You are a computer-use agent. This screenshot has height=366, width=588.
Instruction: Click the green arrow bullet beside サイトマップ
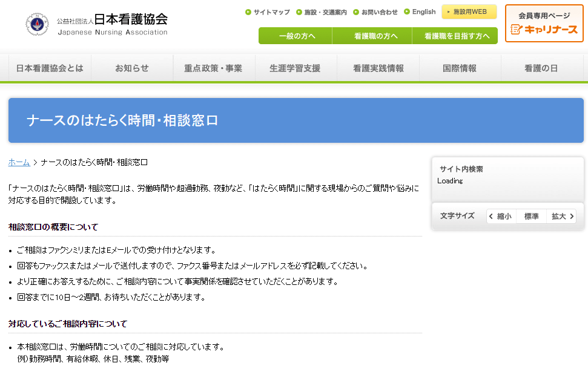click(249, 11)
